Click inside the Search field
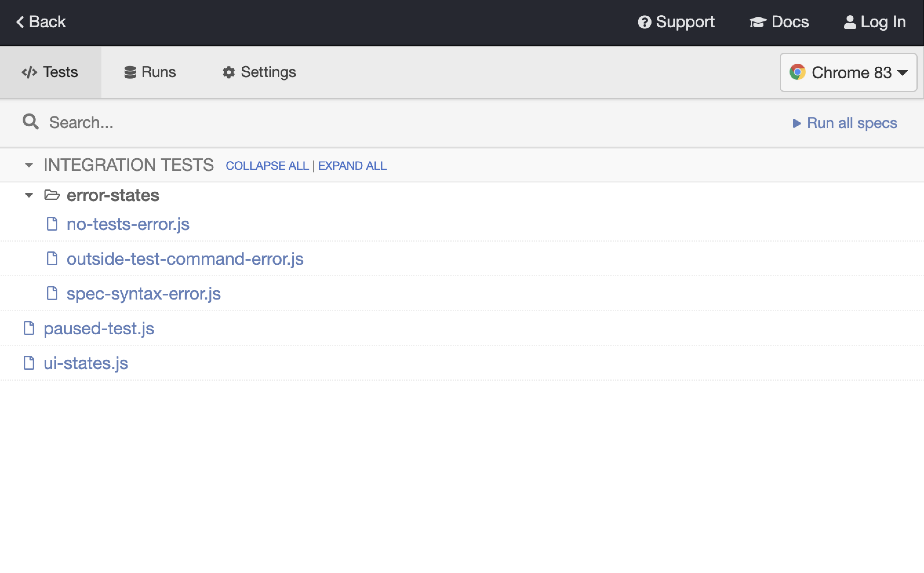This screenshot has width=924, height=573. click(152, 122)
